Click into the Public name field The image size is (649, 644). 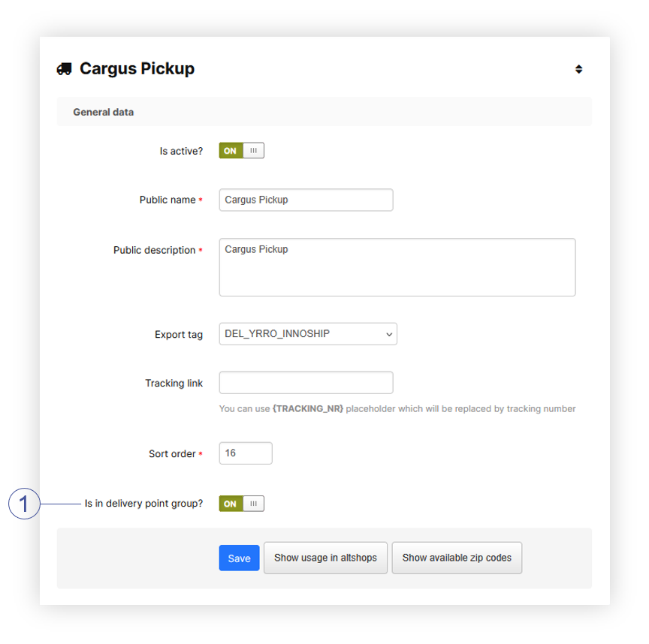[306, 200]
